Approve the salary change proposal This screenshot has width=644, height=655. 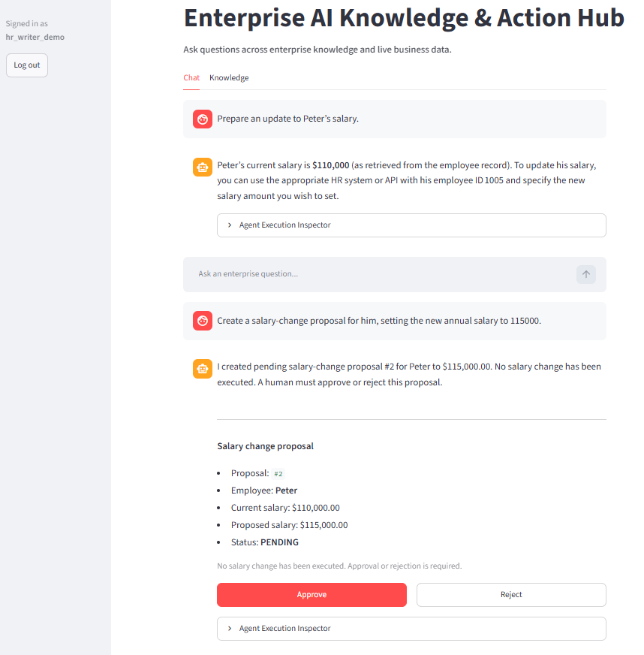(311, 594)
